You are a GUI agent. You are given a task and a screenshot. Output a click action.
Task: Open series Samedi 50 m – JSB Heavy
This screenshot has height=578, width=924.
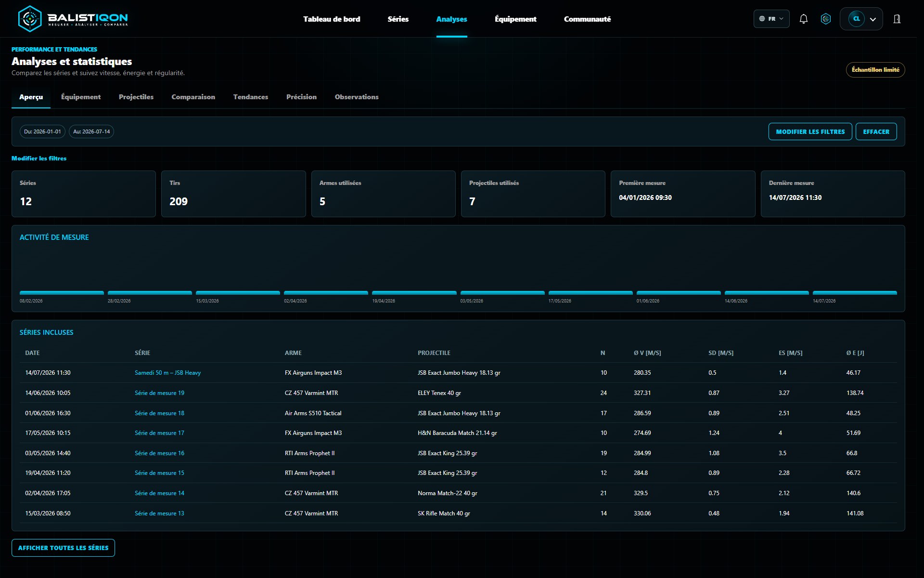pyautogui.click(x=167, y=373)
